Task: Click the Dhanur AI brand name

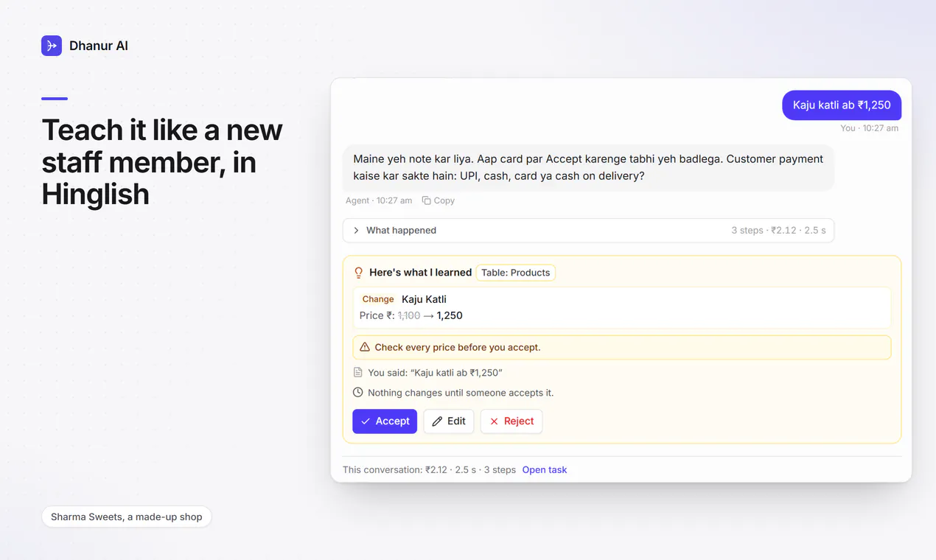Action: click(99, 46)
